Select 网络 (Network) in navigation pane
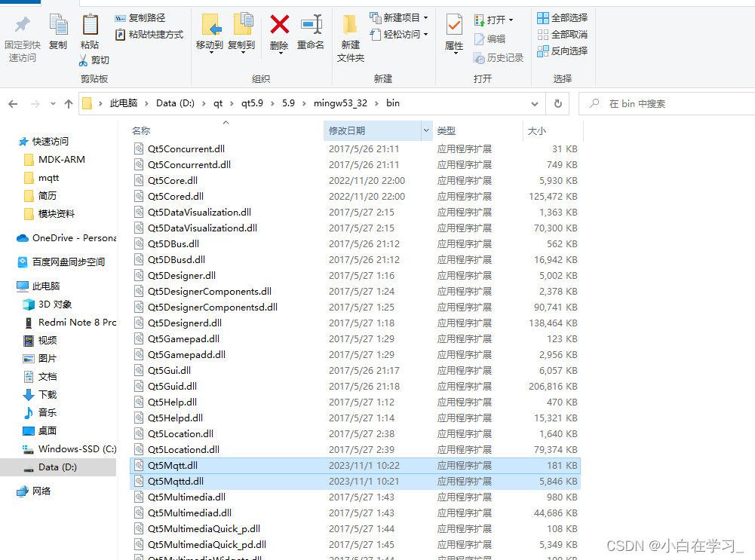Screen dimensions: 755x560 [34, 491]
